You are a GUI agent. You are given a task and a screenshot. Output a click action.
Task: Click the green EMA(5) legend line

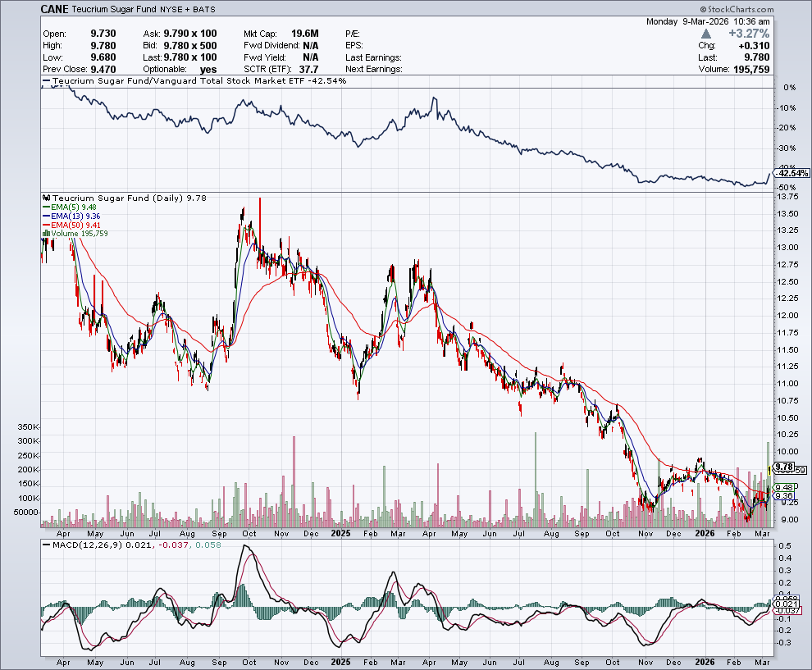47,207
